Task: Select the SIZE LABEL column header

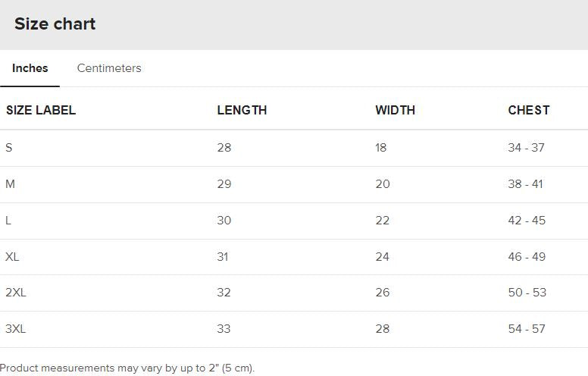Action: click(41, 110)
